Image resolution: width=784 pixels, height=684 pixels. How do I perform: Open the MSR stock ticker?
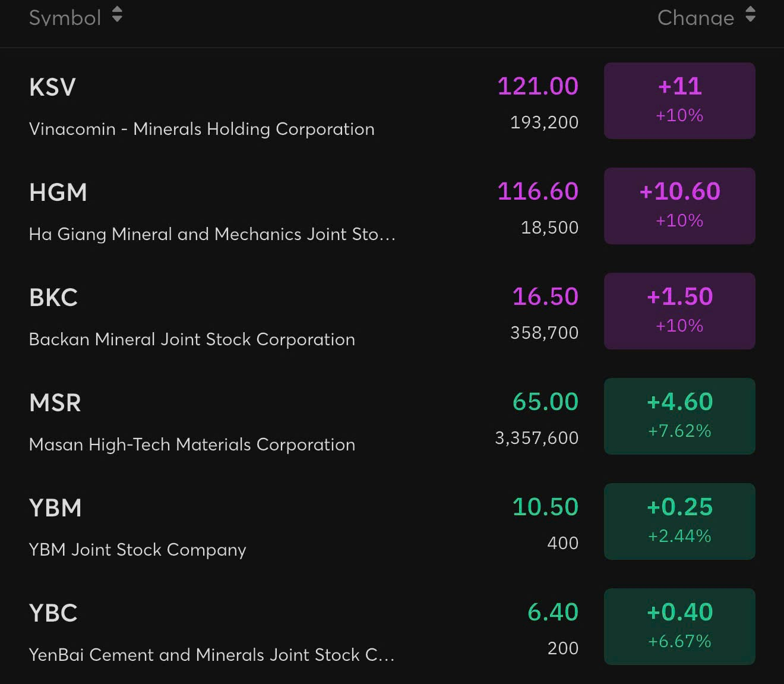pos(55,403)
